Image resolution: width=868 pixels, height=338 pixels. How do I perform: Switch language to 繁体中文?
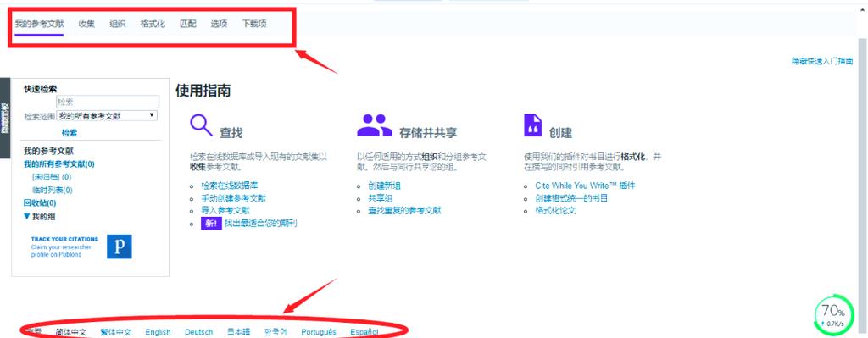[115, 332]
